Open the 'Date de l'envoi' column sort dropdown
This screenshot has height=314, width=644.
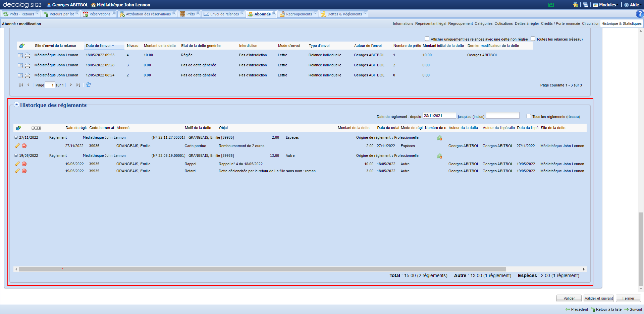point(113,46)
